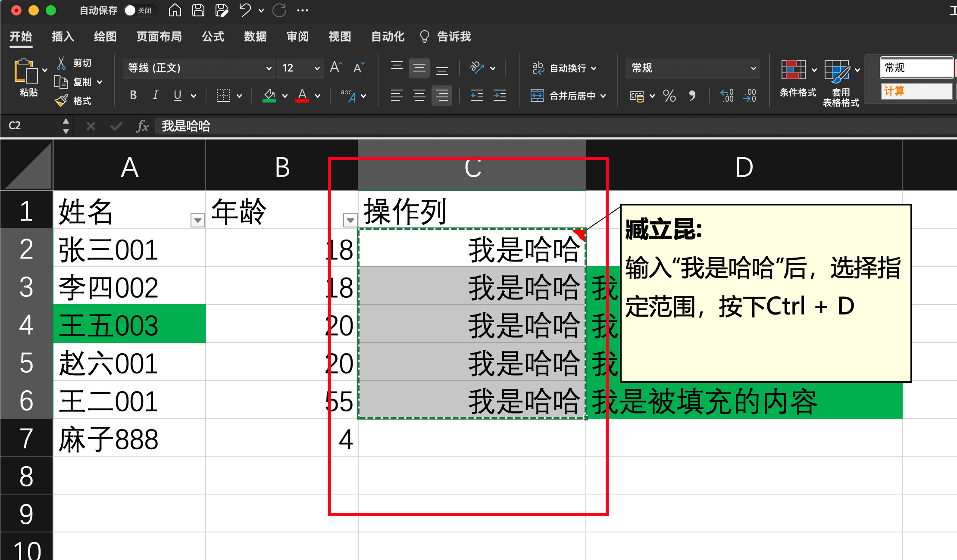
Task: Click the Merge and Center icon
Action: pos(537,95)
